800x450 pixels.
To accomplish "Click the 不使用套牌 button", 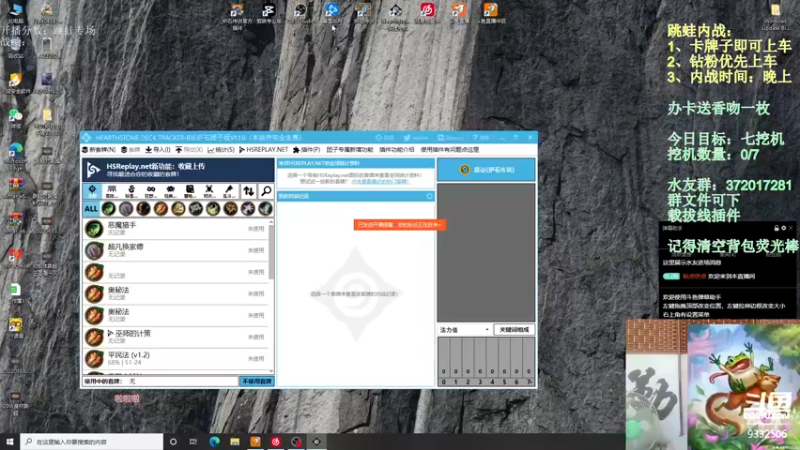I will [257, 382].
